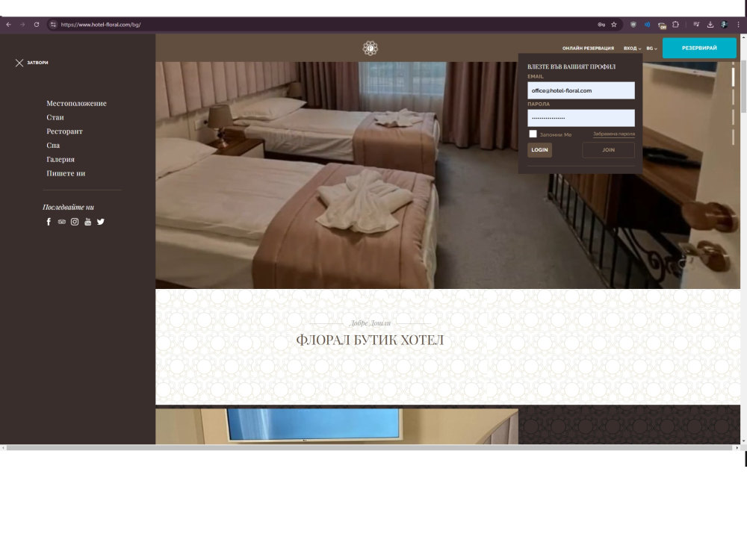Close the side menu with the X icon
747x560 pixels.
(x=19, y=63)
